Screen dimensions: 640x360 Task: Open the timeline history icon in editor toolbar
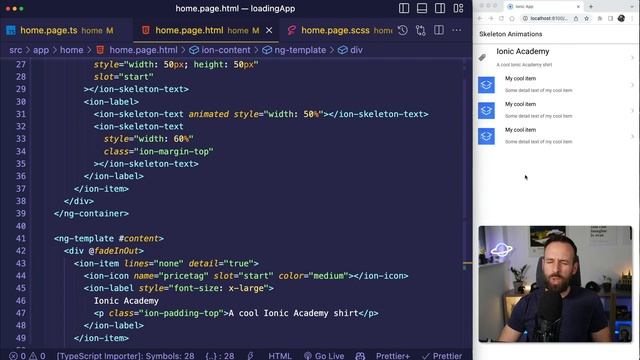pyautogui.click(x=402, y=30)
